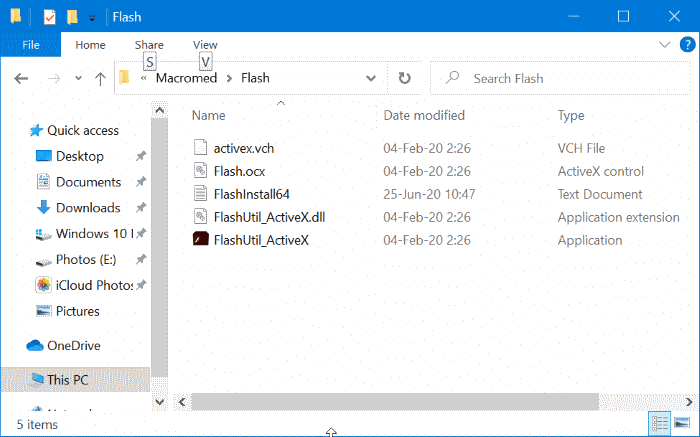Select the activex.vch file
Viewport: 700px width, 437px height.
coord(244,148)
